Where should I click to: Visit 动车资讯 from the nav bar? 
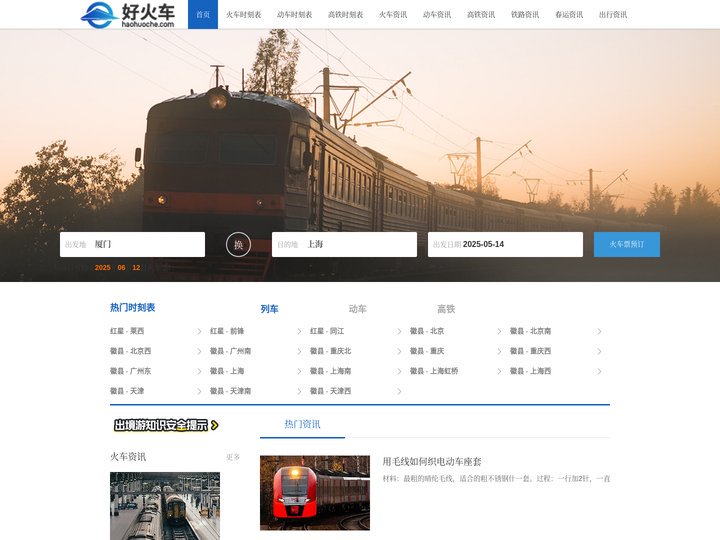(437, 15)
